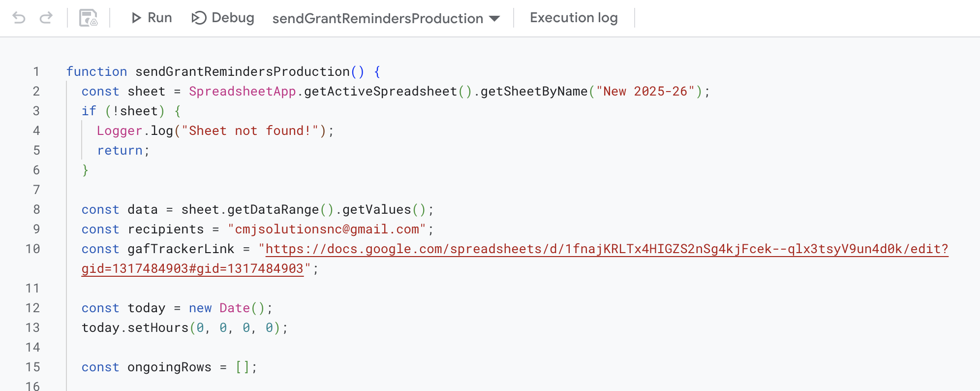Click the getSheetByName method on line 2

tap(534, 92)
